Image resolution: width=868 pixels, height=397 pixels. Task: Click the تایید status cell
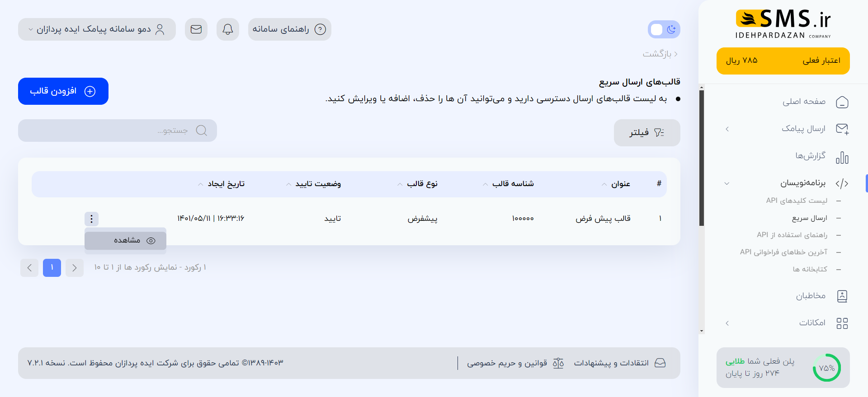pos(333,219)
